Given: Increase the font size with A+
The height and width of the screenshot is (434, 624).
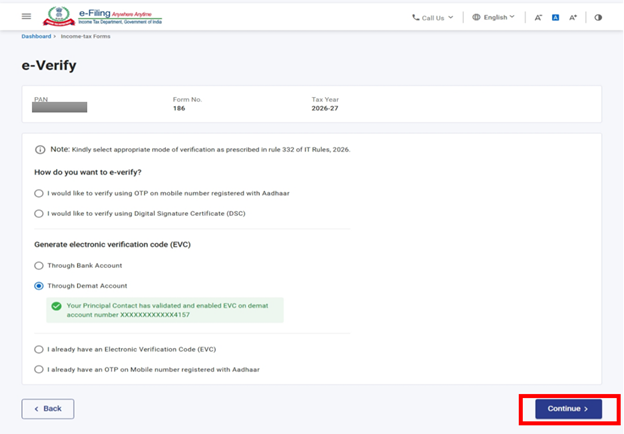Looking at the screenshot, I should click(573, 17).
